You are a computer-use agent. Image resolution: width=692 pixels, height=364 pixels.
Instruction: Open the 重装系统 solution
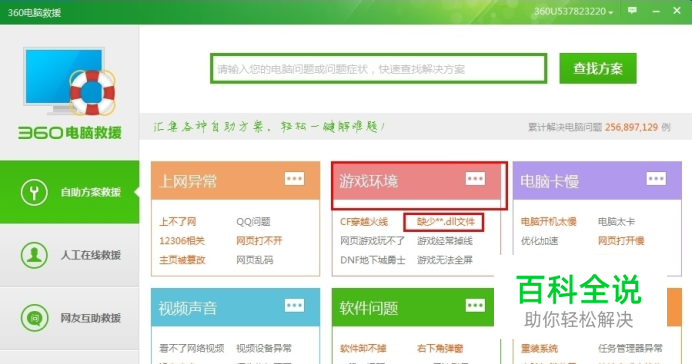(x=539, y=348)
